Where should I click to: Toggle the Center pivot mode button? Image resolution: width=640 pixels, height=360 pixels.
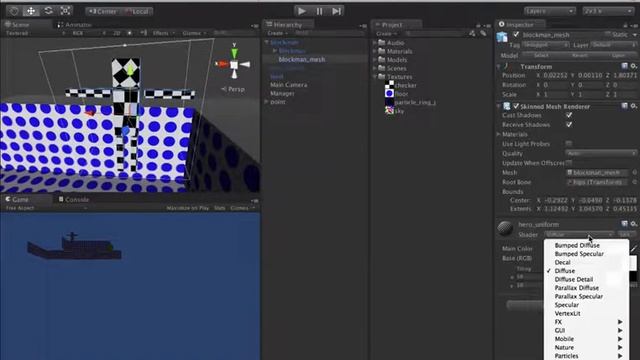102,11
